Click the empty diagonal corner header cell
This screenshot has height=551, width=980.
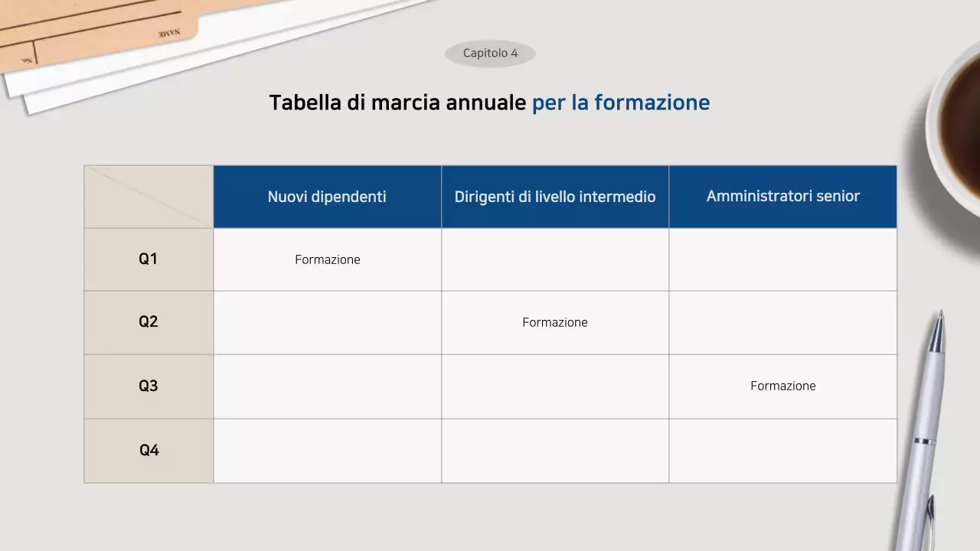click(x=148, y=196)
